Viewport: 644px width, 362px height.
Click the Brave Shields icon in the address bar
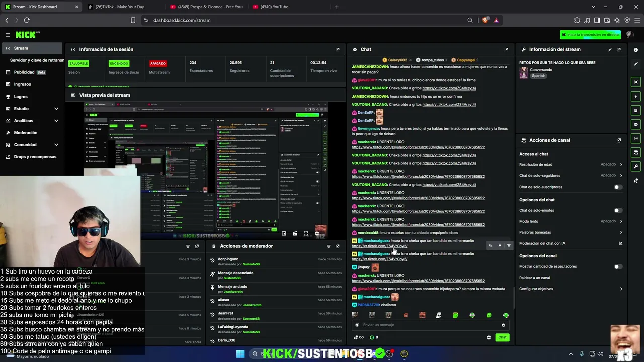click(485, 20)
